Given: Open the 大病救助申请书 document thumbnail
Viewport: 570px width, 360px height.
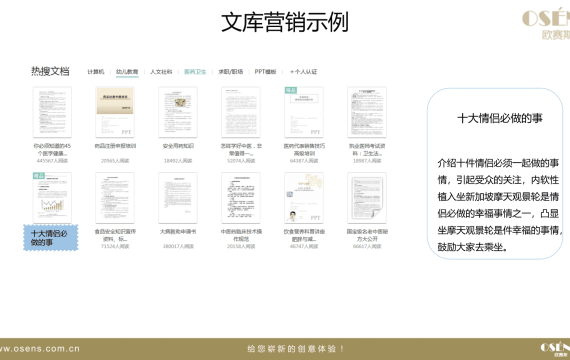Looking at the screenshot, I should tap(178, 197).
